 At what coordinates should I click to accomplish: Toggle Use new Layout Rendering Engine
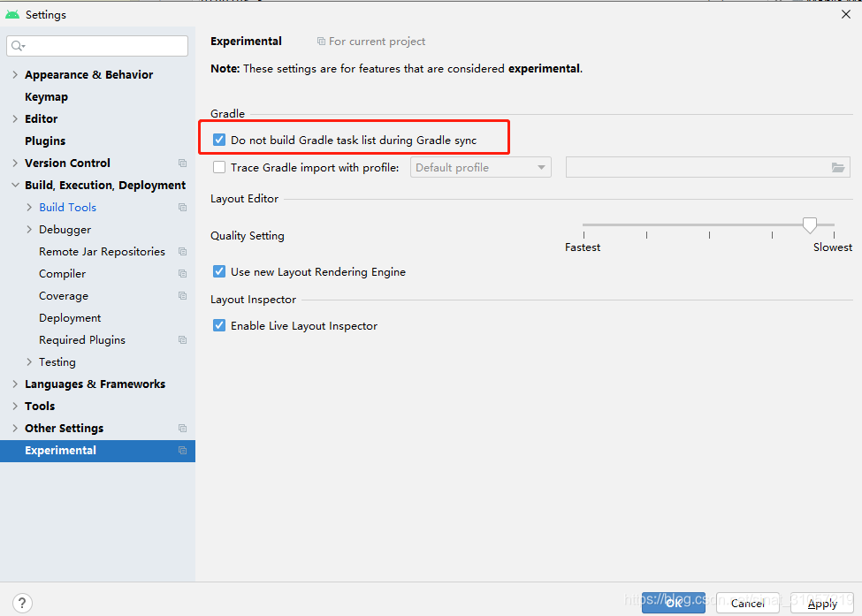218,271
